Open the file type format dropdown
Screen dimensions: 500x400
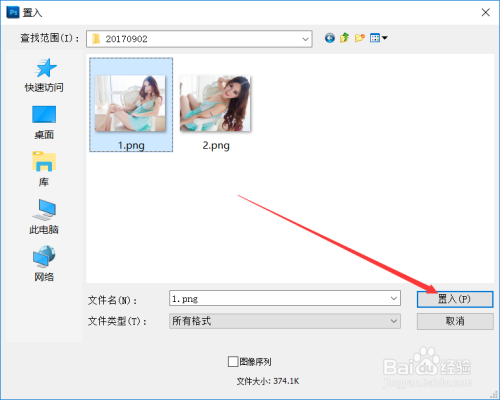285,321
